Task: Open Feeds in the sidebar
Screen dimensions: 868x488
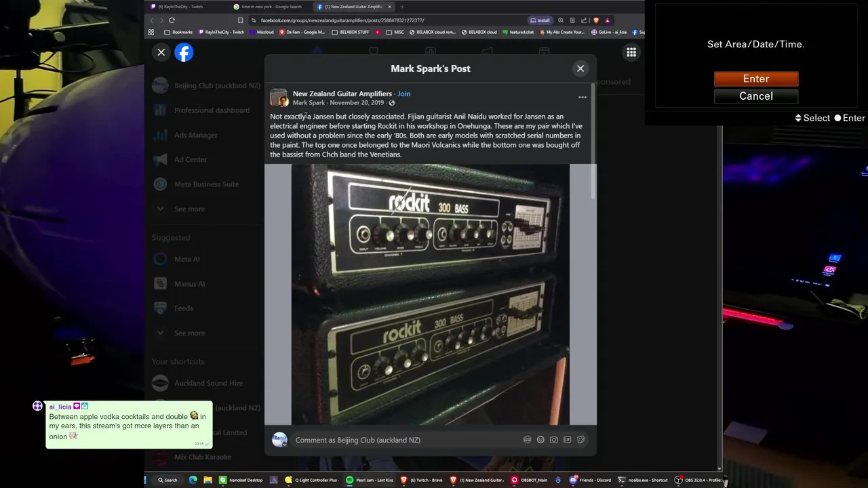Action: pyautogui.click(x=184, y=308)
